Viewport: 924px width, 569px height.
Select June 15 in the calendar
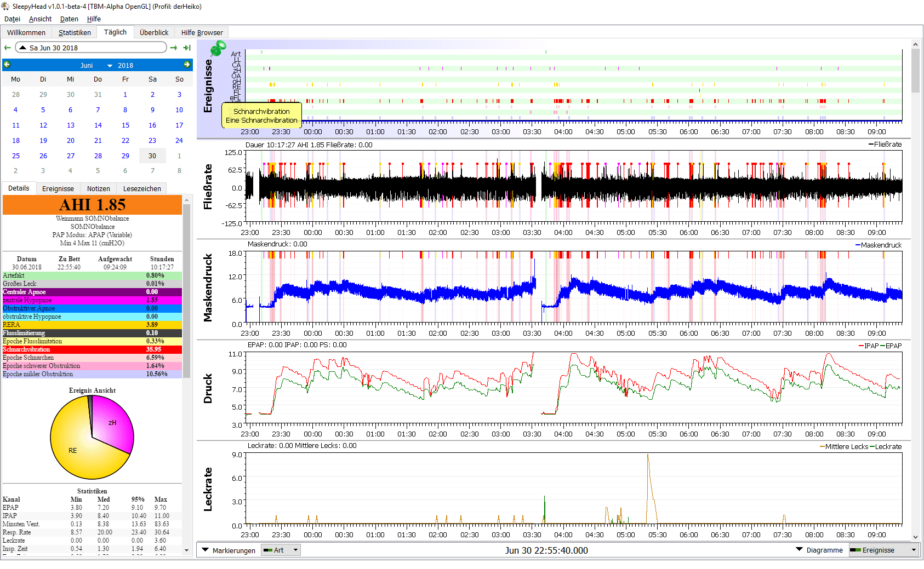126,125
